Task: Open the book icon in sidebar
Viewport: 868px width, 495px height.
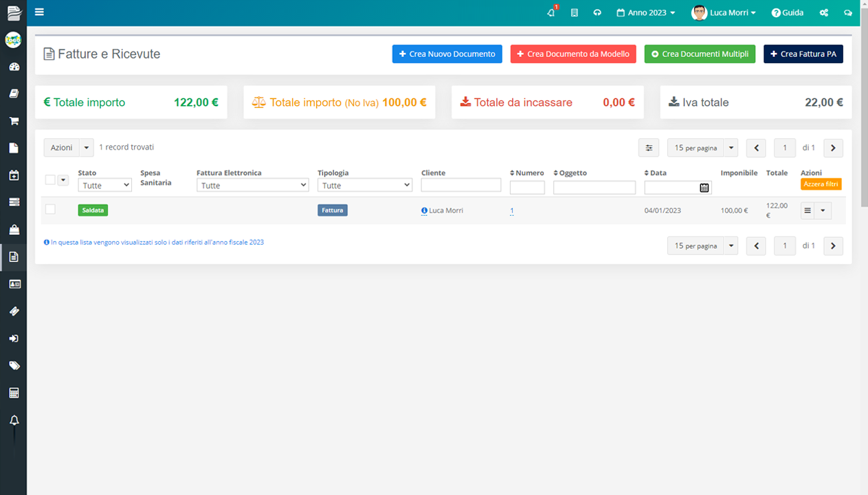Action: [x=14, y=93]
